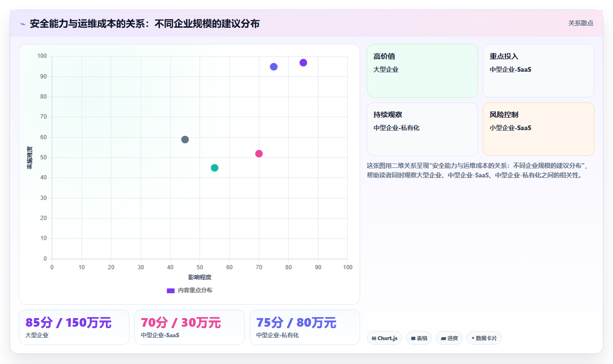This screenshot has height=364, width=613.
Task: Select the teal data point at 55
Action: [215, 168]
